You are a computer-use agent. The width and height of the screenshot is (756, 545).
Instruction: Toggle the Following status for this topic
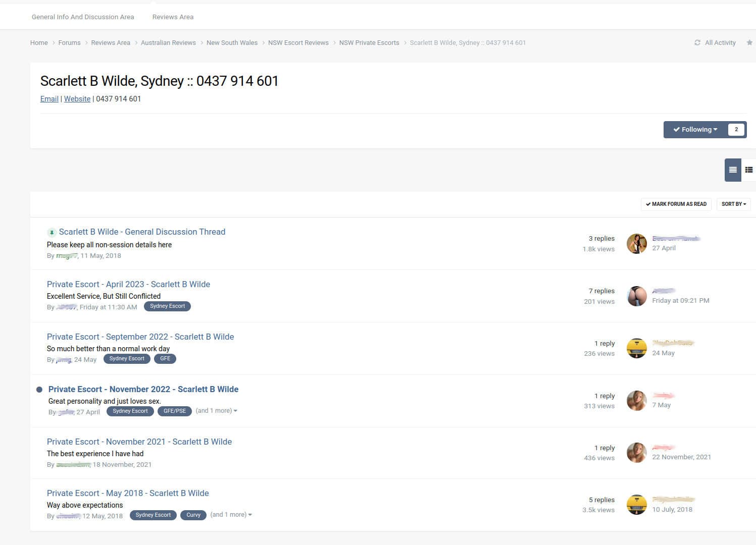click(x=696, y=129)
